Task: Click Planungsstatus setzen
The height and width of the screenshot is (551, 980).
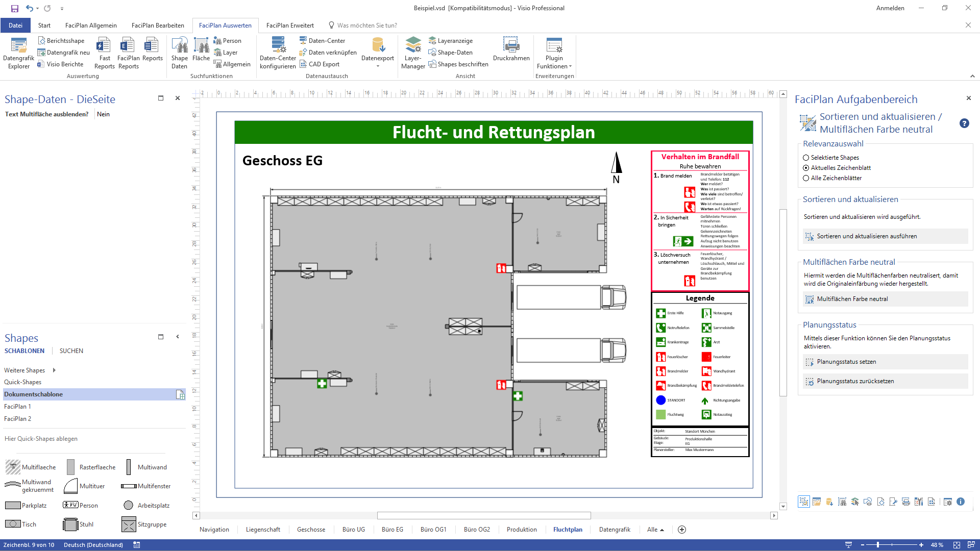Action: (885, 362)
